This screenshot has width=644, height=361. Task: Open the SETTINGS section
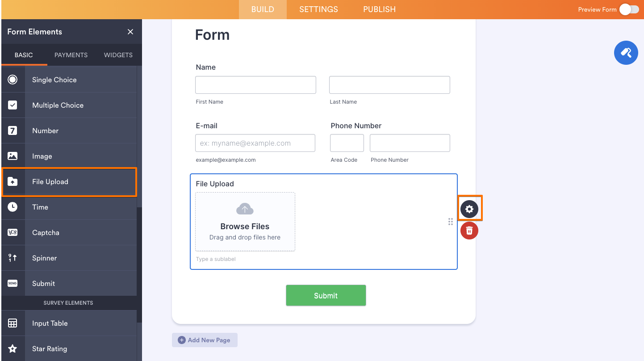pos(318,9)
